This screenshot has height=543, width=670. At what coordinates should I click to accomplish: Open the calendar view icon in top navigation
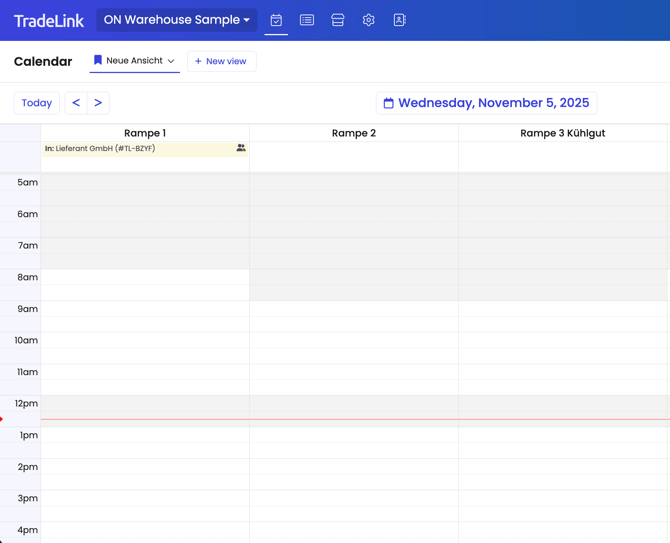pyautogui.click(x=276, y=20)
